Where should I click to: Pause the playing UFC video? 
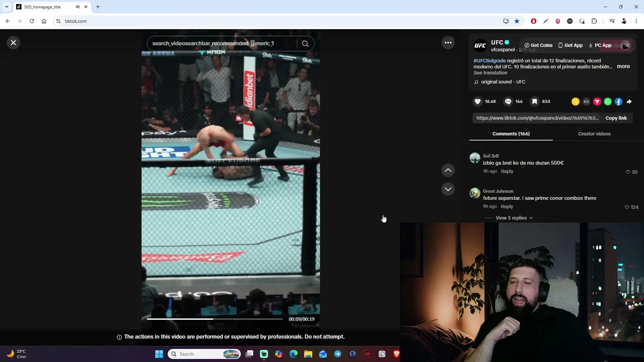230,181
